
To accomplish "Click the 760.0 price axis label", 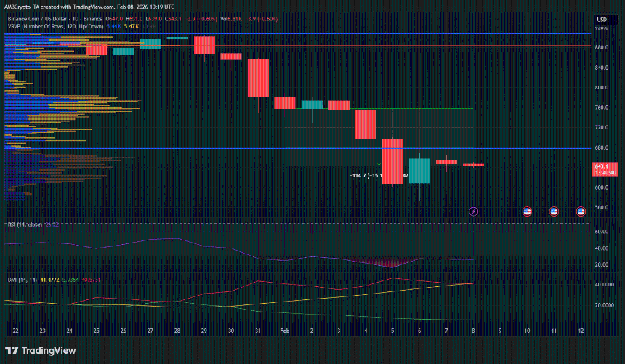I will pyautogui.click(x=601, y=108).
